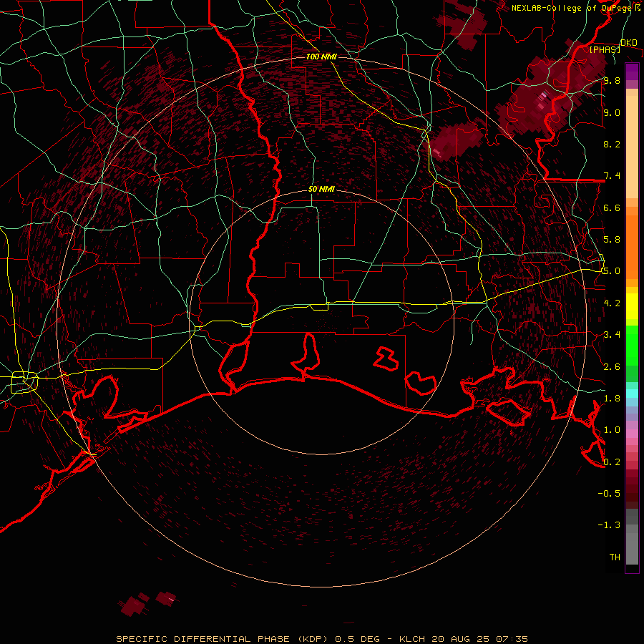Pick the cyan segment of the color bar
The height and width of the screenshot is (644, 644).
pyautogui.click(x=632, y=394)
